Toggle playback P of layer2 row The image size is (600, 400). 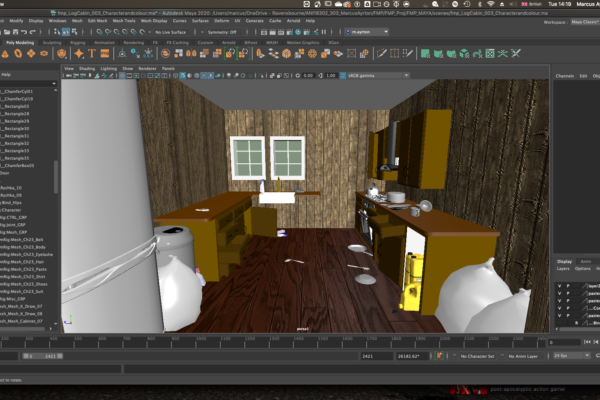tap(568, 286)
